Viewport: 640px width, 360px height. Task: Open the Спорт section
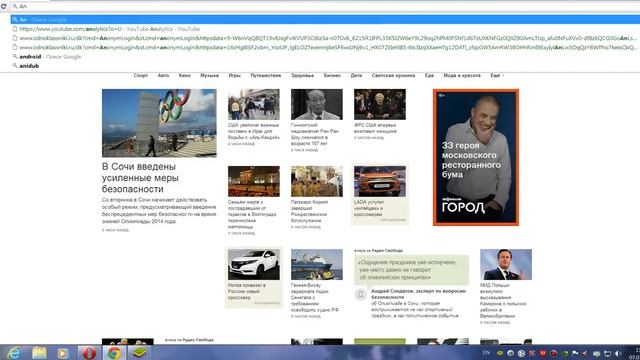(140, 76)
